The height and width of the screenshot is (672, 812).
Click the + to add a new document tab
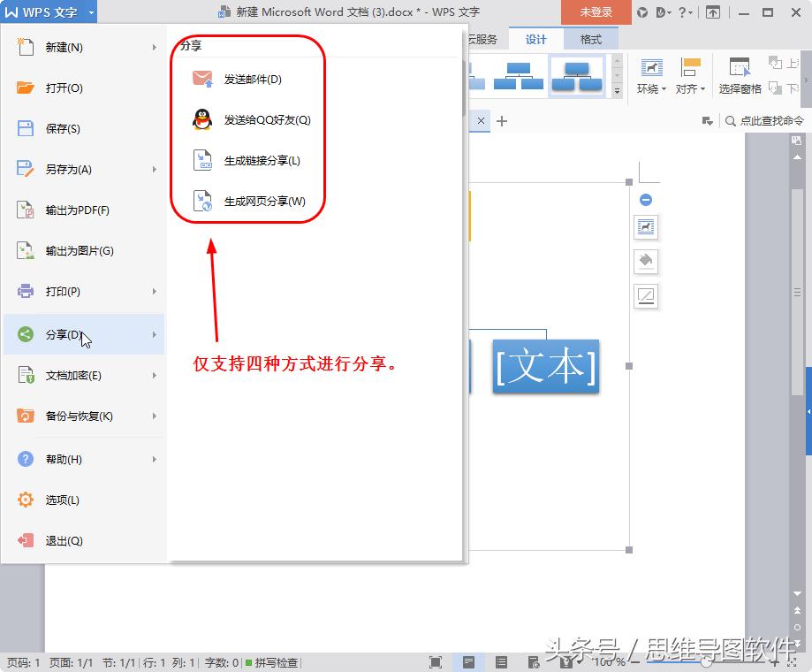pos(502,121)
